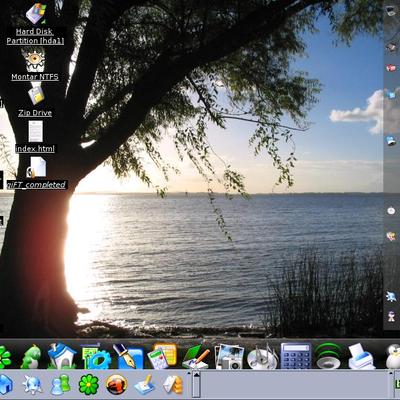
Task: Click the wireless signal dock icon
Action: point(328,356)
